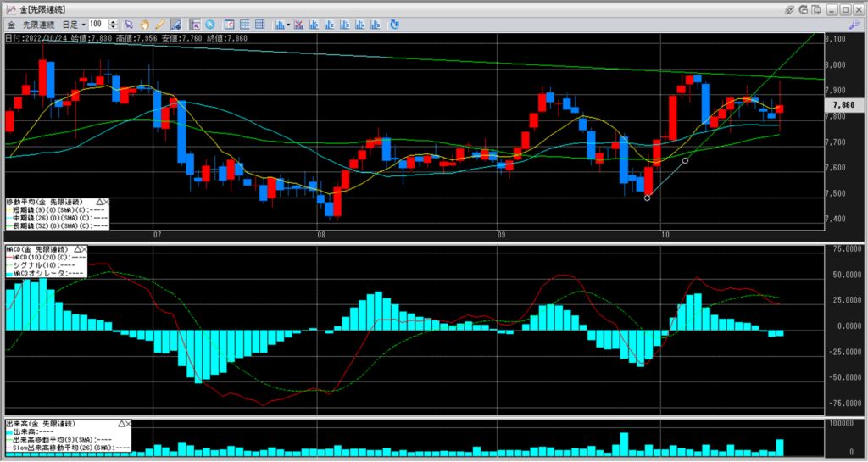
Task: Click the refresh arrow icon in title bar
Action: click(804, 9)
